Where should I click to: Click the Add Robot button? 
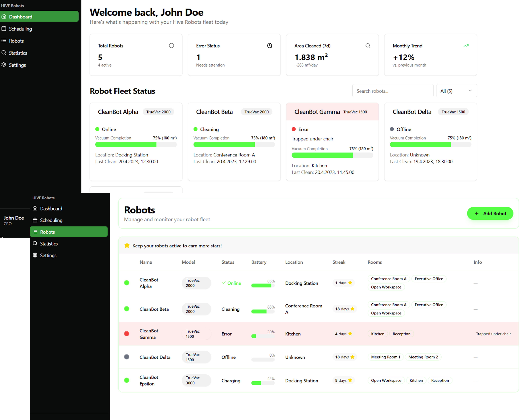[x=490, y=213]
